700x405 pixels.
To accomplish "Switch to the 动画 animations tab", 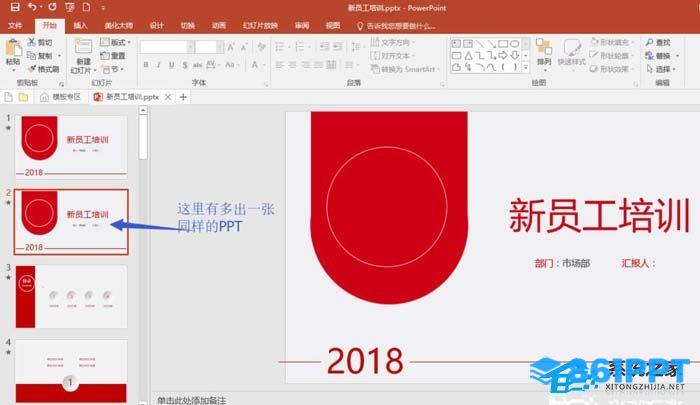I will pyautogui.click(x=219, y=25).
